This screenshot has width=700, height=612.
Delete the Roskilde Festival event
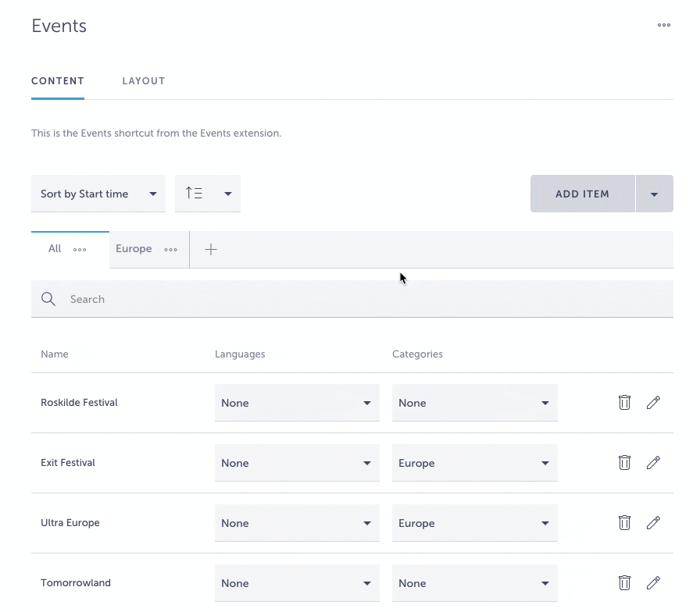coord(624,402)
